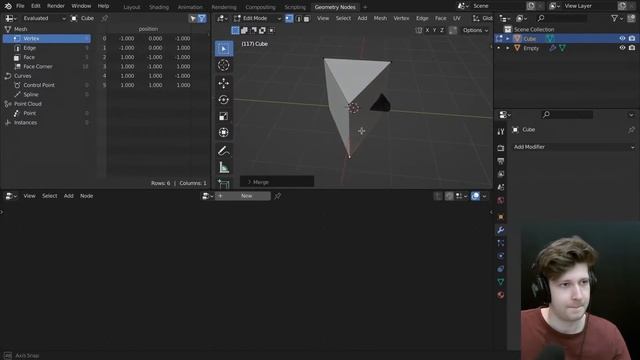This screenshot has height=360, width=640.
Task: Switch to face select mode in viewport header
Action: (307, 18)
